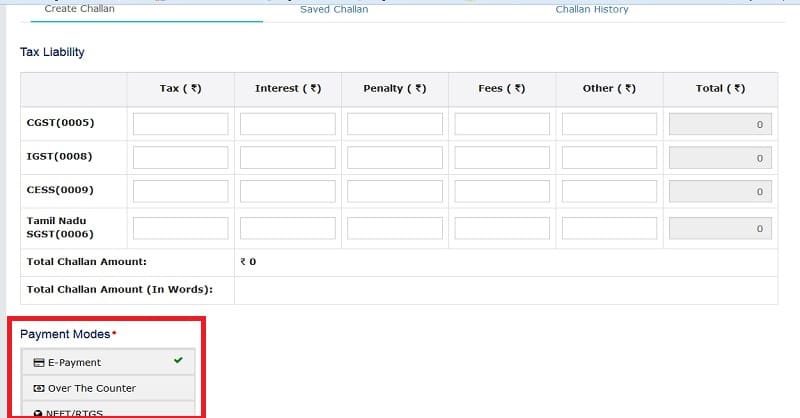Click the CESS(0009) Penalty input field
This screenshot has height=418, width=800.
[395, 191]
